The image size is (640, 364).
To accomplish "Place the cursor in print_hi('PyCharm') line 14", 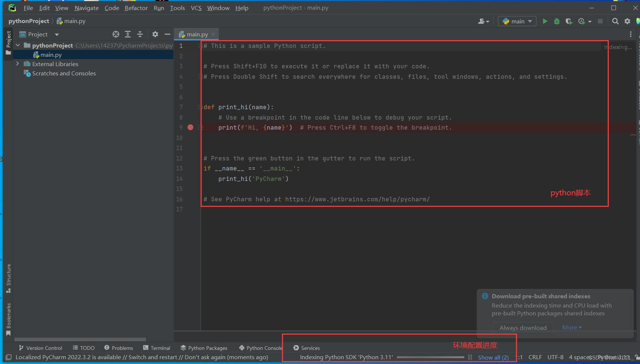I will 253,179.
